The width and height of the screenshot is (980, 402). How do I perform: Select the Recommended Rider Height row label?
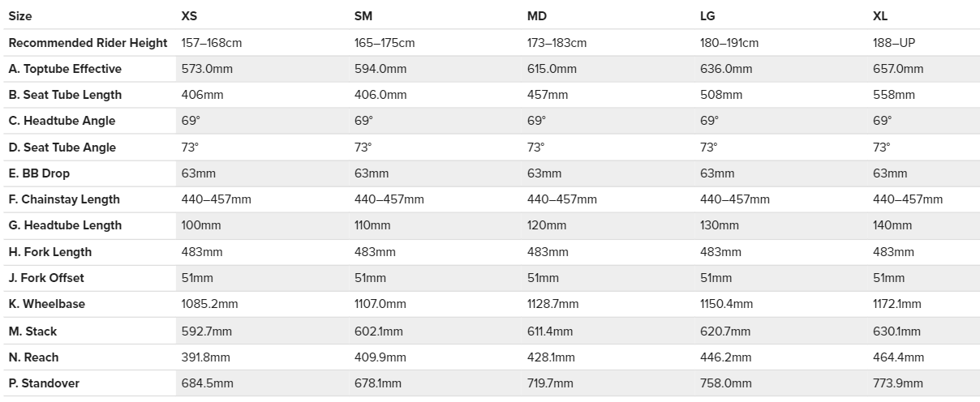(88, 42)
